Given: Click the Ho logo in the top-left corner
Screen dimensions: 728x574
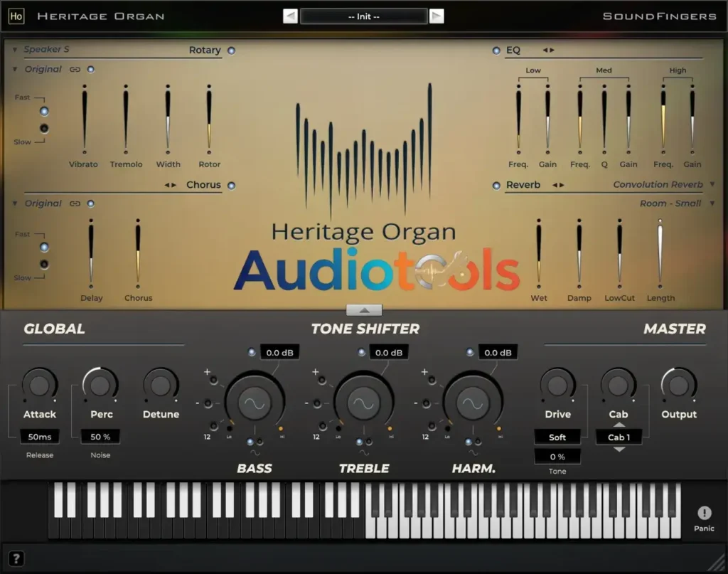Looking at the screenshot, I should click(16, 16).
